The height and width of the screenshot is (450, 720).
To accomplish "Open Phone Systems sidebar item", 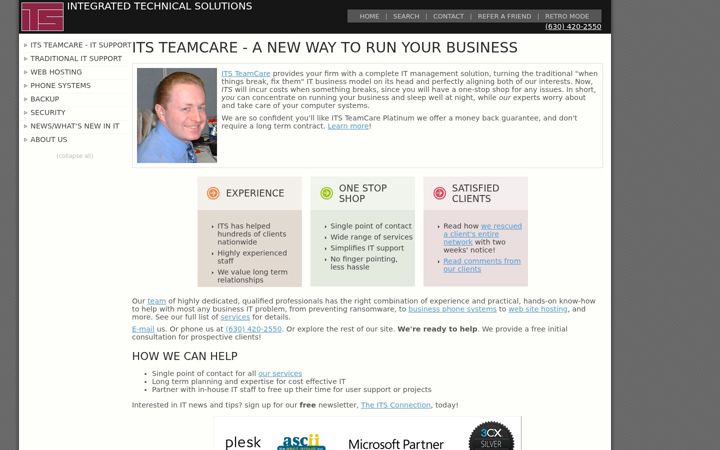I will tap(61, 85).
